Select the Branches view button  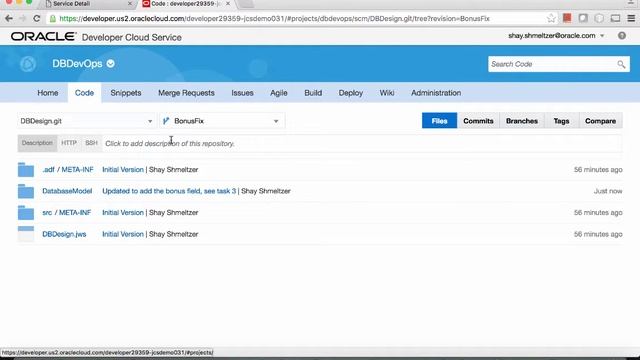coord(522,121)
